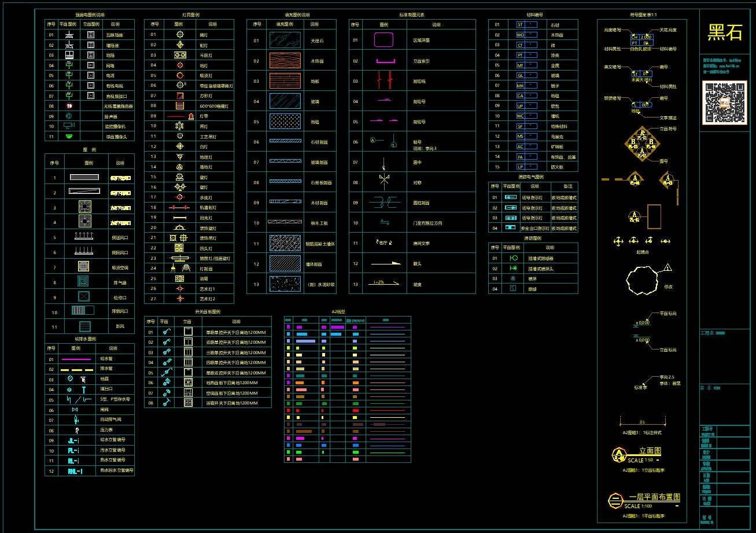Select the 浴霸开关 elevation panel symbol

[x=187, y=402]
